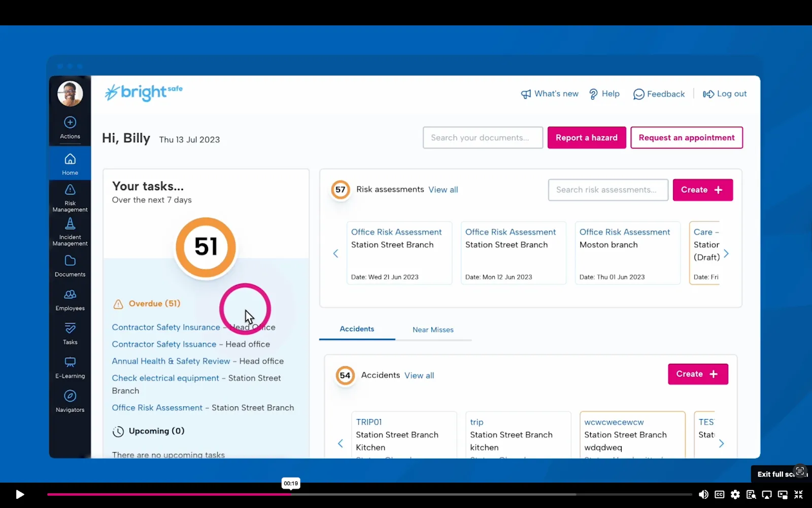The image size is (812, 508).
Task: Open video settings gear icon
Action: point(735,494)
